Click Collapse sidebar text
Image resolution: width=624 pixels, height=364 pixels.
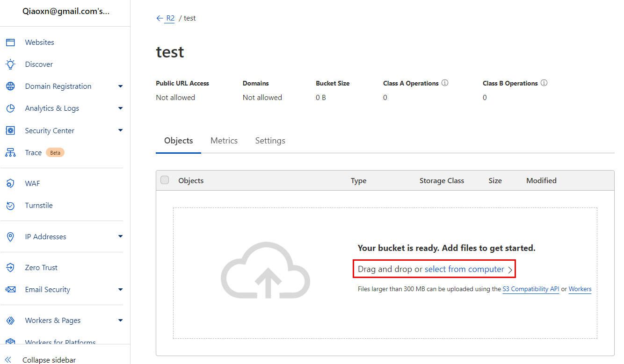[49, 360]
